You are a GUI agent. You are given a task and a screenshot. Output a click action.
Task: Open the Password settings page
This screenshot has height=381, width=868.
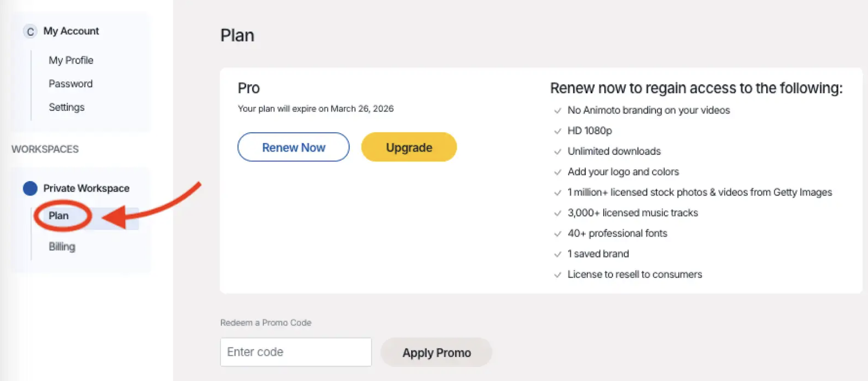click(70, 84)
